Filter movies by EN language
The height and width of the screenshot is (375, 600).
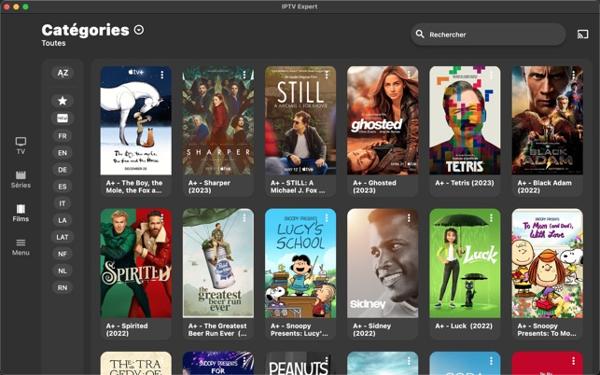coord(62,153)
